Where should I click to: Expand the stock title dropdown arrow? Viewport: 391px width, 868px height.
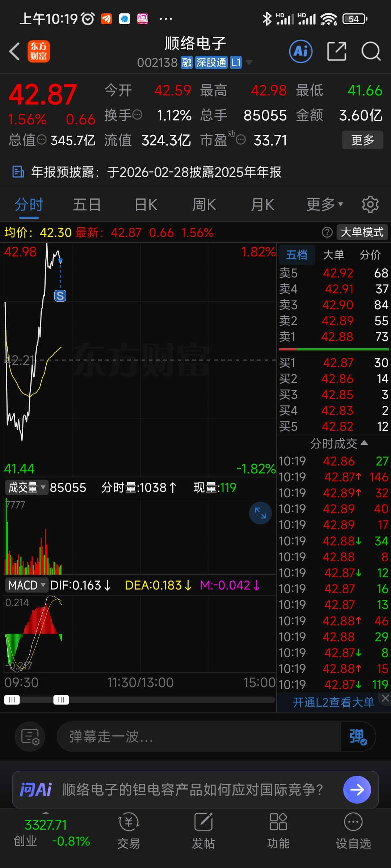tap(249, 63)
